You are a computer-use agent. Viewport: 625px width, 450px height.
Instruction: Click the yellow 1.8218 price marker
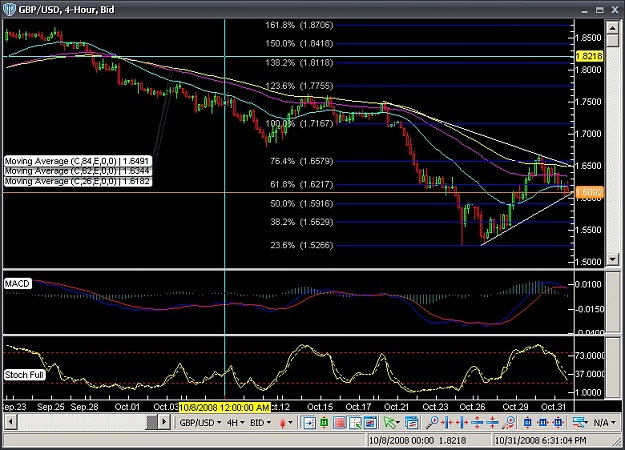tap(590, 56)
